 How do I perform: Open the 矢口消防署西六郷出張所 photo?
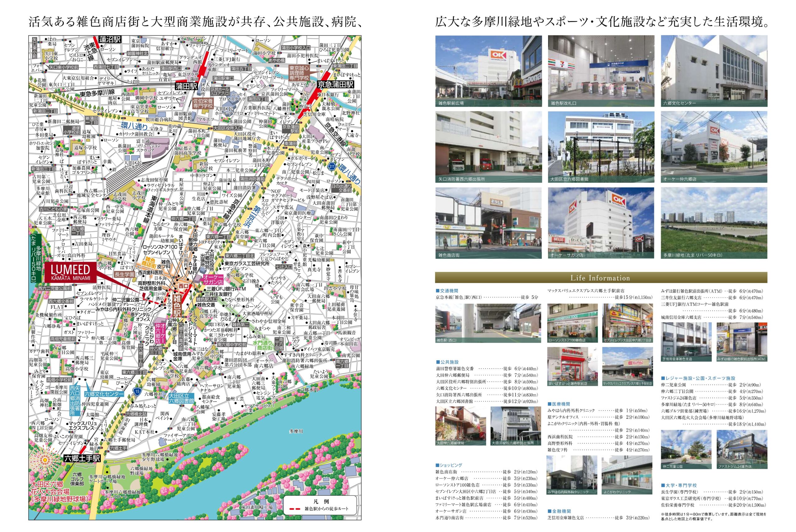[488, 147]
